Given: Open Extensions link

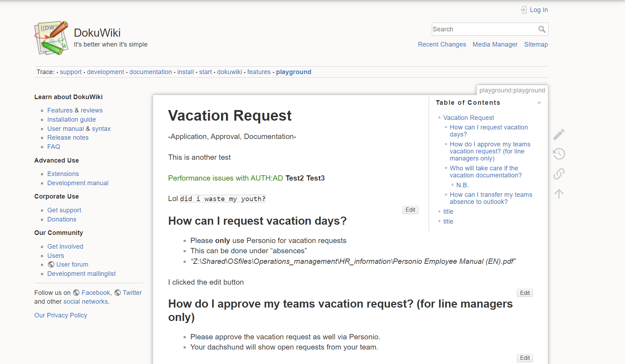Looking at the screenshot, I should pos(63,174).
